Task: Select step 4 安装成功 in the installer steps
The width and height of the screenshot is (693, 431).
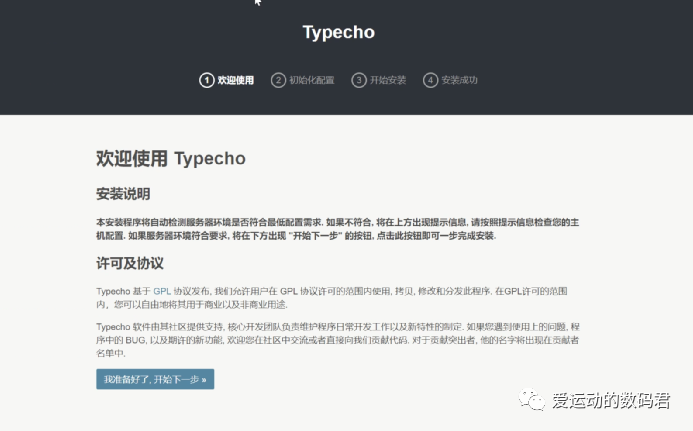Action: 450,80
